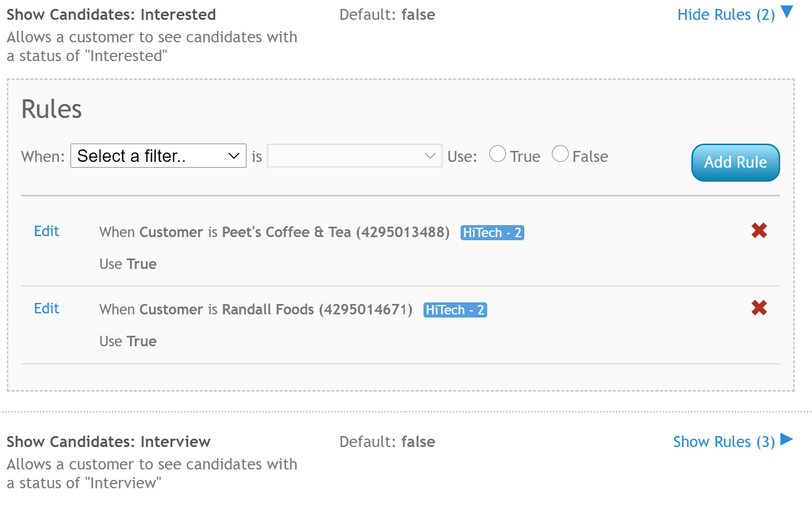
Task: Click the "Show Candidates: Interview" heading
Action: point(109,442)
